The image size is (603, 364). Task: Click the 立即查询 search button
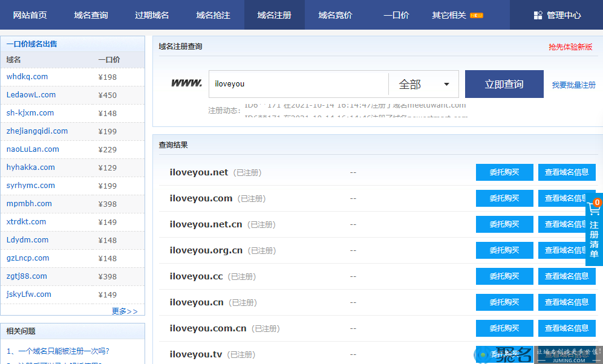504,84
